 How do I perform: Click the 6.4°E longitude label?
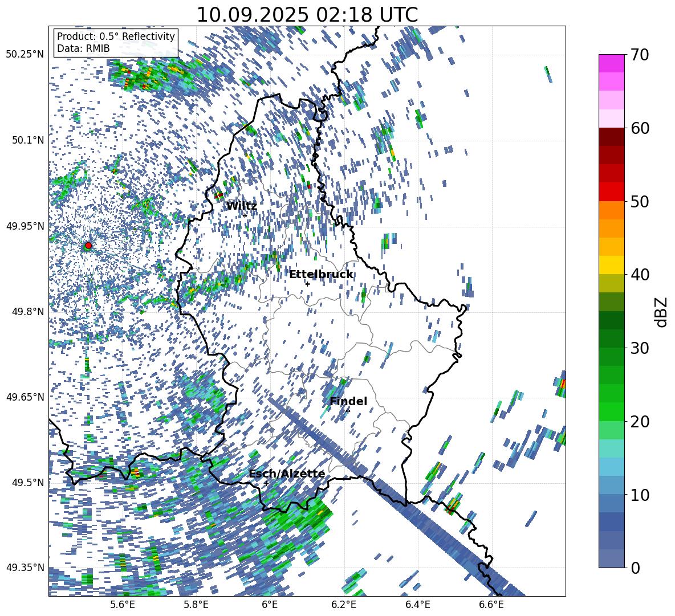[417, 605]
